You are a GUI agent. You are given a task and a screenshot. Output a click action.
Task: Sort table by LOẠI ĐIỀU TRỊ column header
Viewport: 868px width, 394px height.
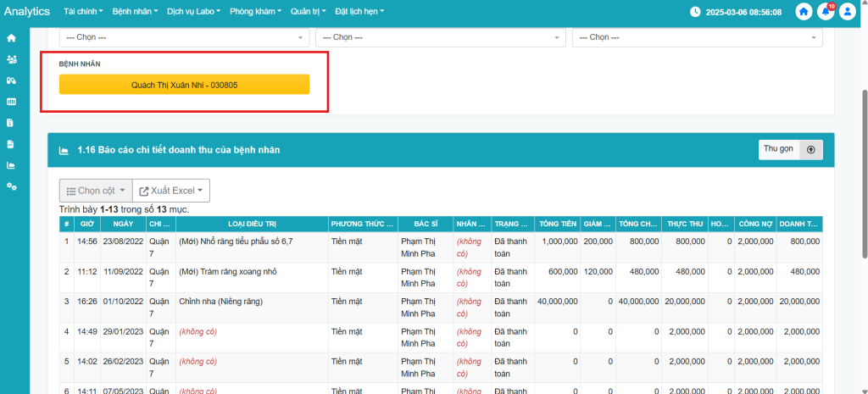tap(252, 225)
